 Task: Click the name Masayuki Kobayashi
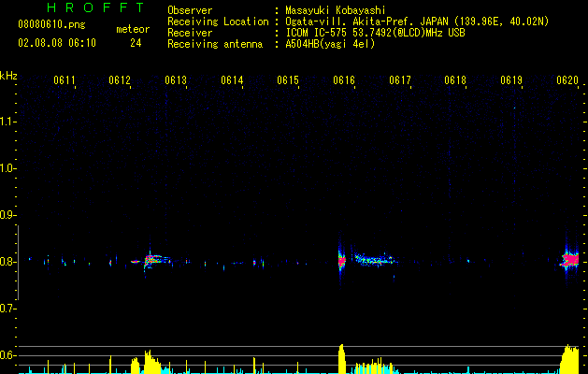click(336, 10)
